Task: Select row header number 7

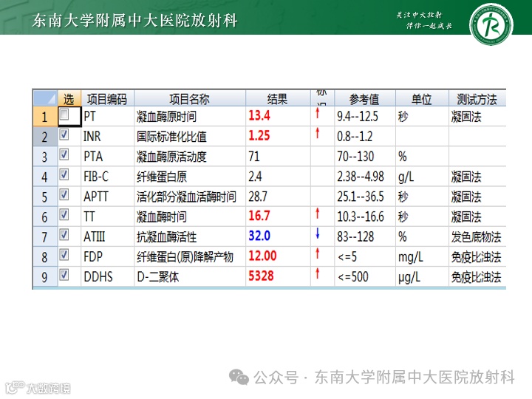Action: point(45,236)
